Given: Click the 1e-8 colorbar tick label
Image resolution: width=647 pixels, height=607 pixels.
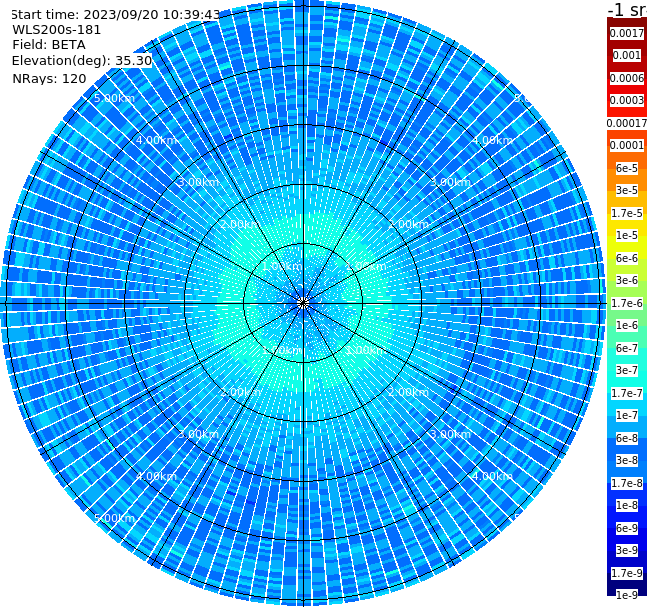Looking at the screenshot, I should pyautogui.click(x=627, y=505).
